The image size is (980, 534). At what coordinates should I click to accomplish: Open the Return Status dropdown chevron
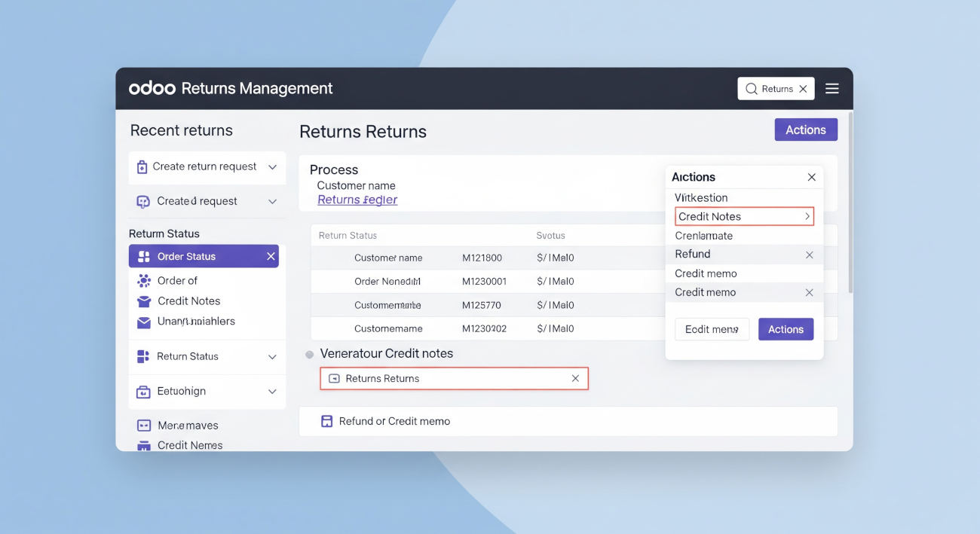[271, 356]
